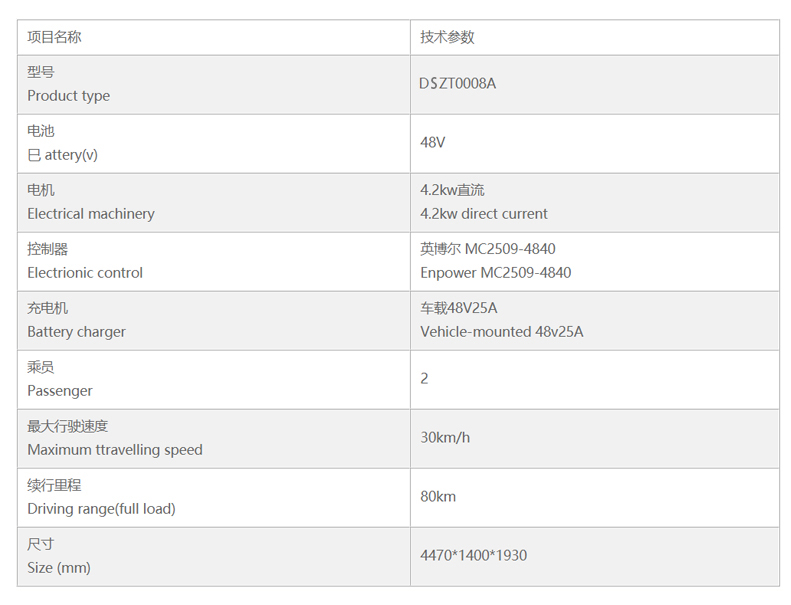Select the Vehicle-mounted 48v25A text
The height and width of the screenshot is (605, 791).
[501, 332]
